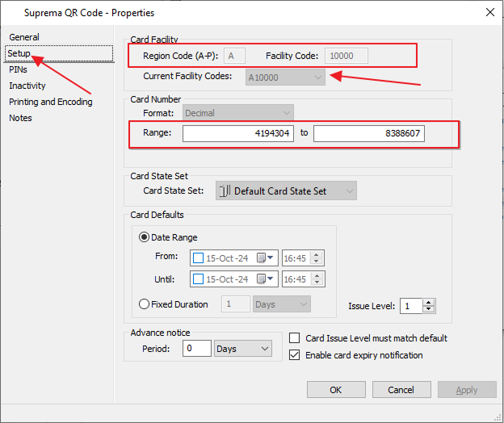The height and width of the screenshot is (423, 504).
Task: Switch to the General page
Action: (x=24, y=37)
